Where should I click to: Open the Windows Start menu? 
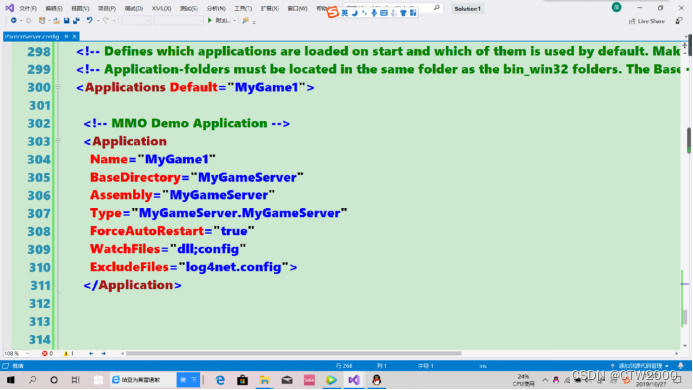pos(11,380)
